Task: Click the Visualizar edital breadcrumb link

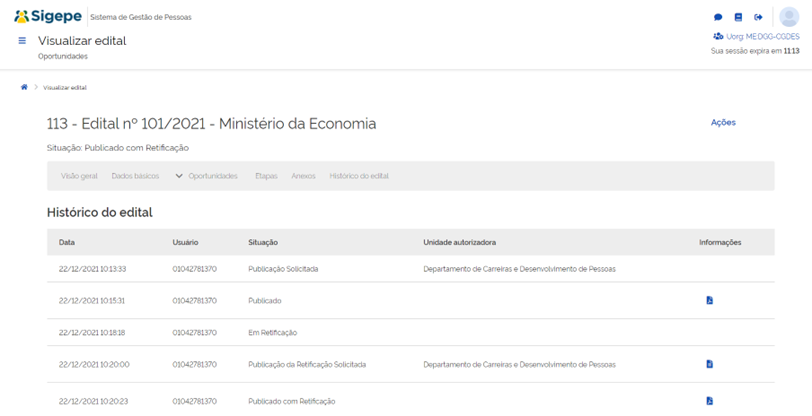Action: tap(65, 88)
